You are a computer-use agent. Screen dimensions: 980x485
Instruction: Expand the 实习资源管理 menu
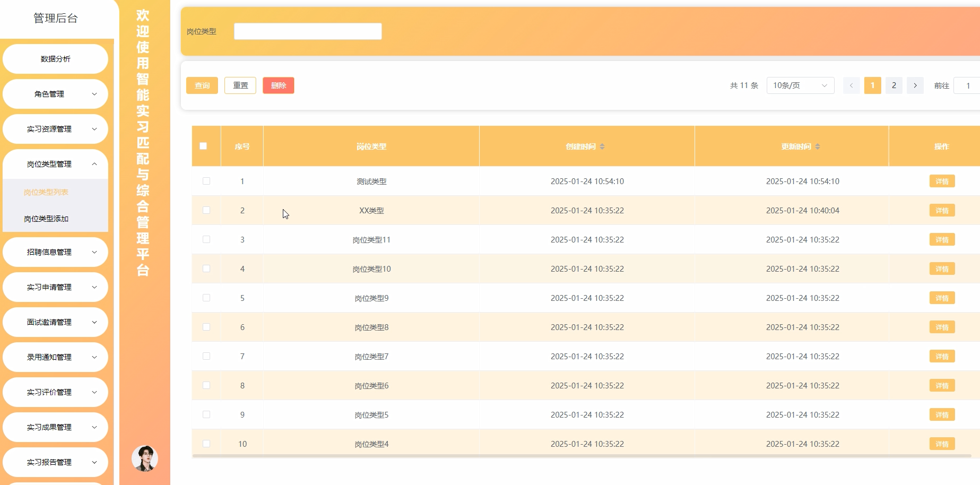point(55,129)
